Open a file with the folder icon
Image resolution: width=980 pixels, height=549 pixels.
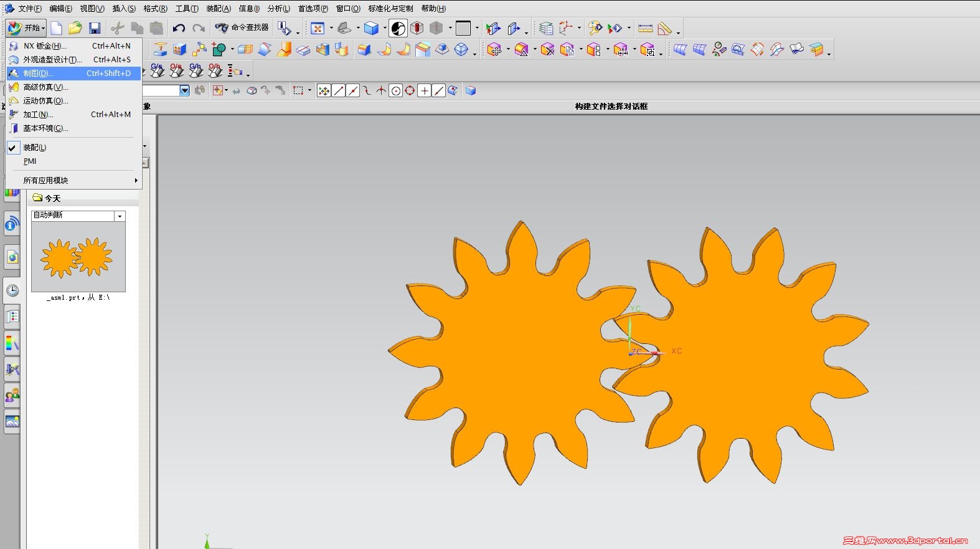[75, 28]
